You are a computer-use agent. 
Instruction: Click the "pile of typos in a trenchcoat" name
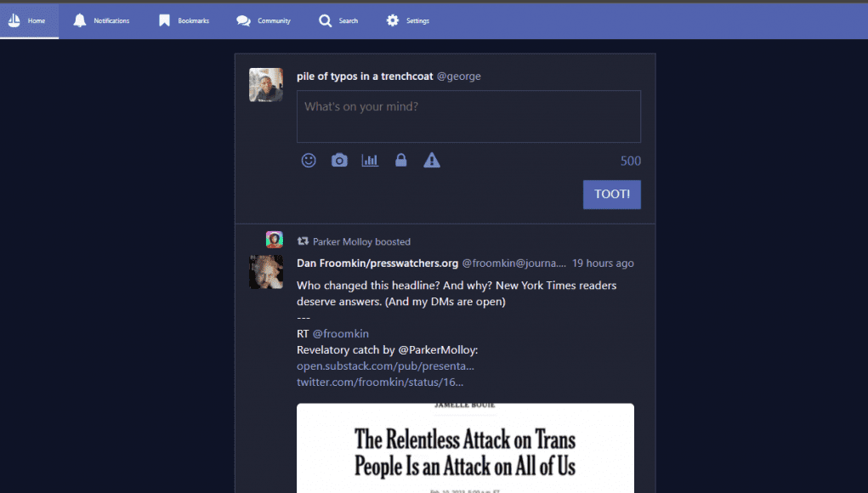(x=365, y=76)
